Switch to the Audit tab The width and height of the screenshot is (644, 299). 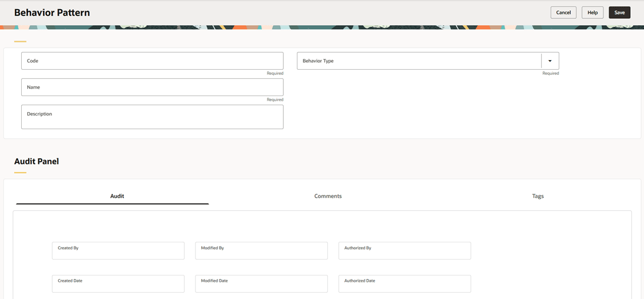[x=117, y=196]
